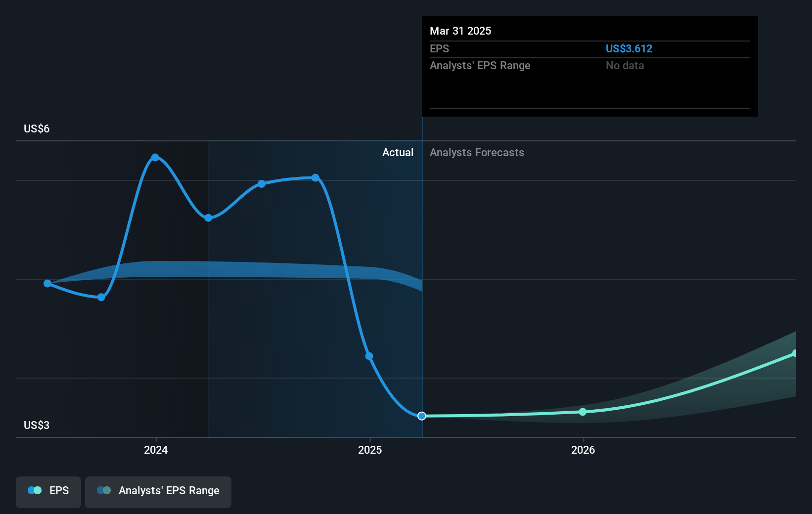Click the Mar 31 2025 tooltip date
The height and width of the screenshot is (514, 812).
coord(460,31)
